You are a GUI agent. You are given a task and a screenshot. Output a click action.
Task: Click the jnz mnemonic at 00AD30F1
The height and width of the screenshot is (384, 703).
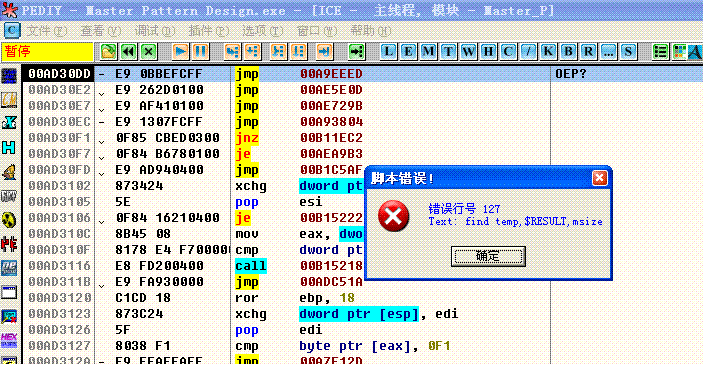click(x=247, y=138)
